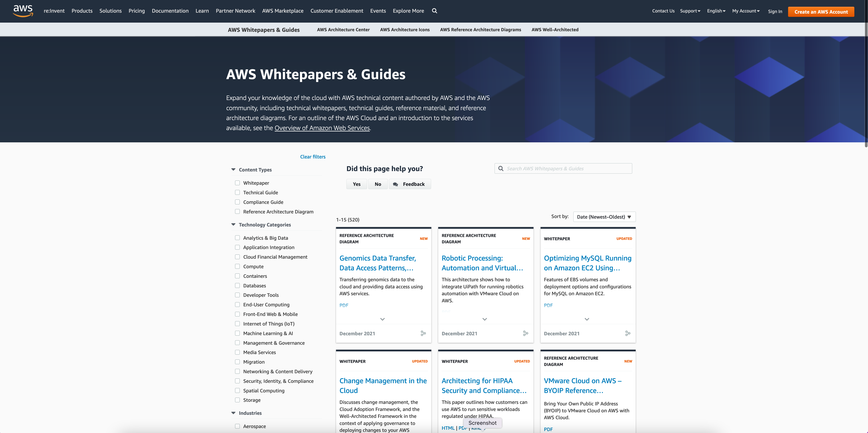Open the Support dropdown menu

coord(690,11)
